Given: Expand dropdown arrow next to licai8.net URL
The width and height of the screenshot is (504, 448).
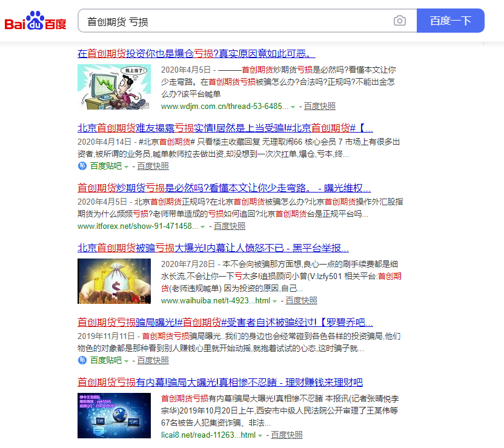Looking at the screenshot, I should coord(260,436).
